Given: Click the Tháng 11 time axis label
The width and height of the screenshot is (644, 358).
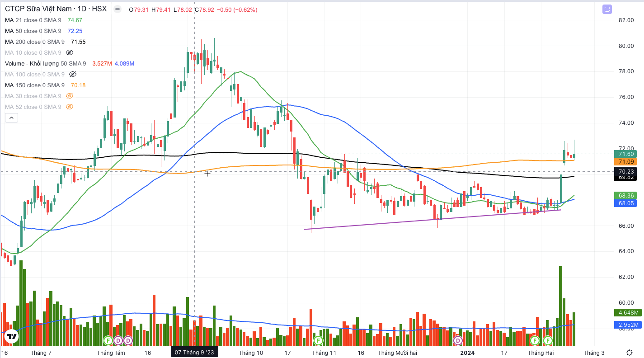Looking at the screenshot, I should 324,353.
